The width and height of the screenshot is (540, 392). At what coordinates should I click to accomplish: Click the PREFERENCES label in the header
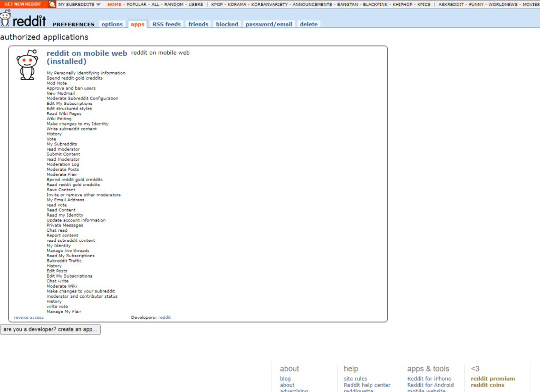(73, 24)
